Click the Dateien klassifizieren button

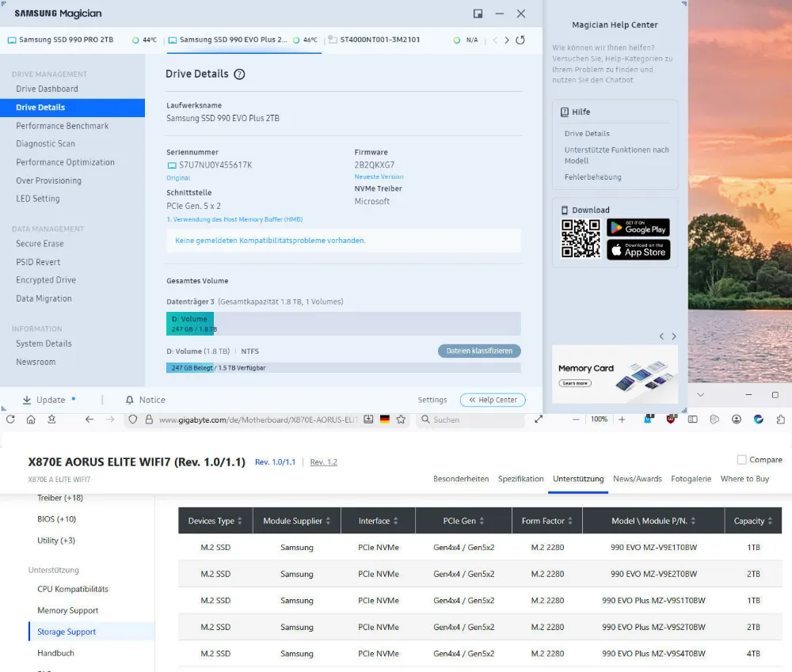click(478, 351)
